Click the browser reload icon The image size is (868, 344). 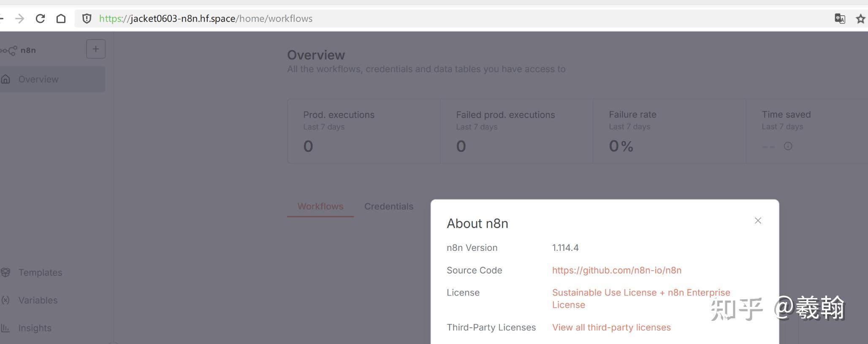[41, 19]
